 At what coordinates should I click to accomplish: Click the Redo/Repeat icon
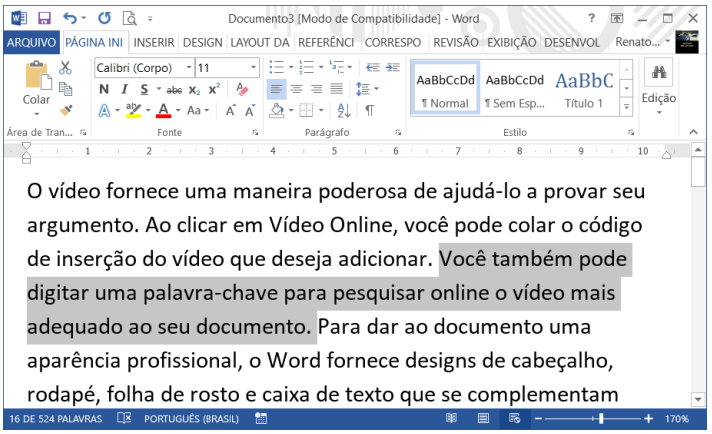click(x=104, y=18)
